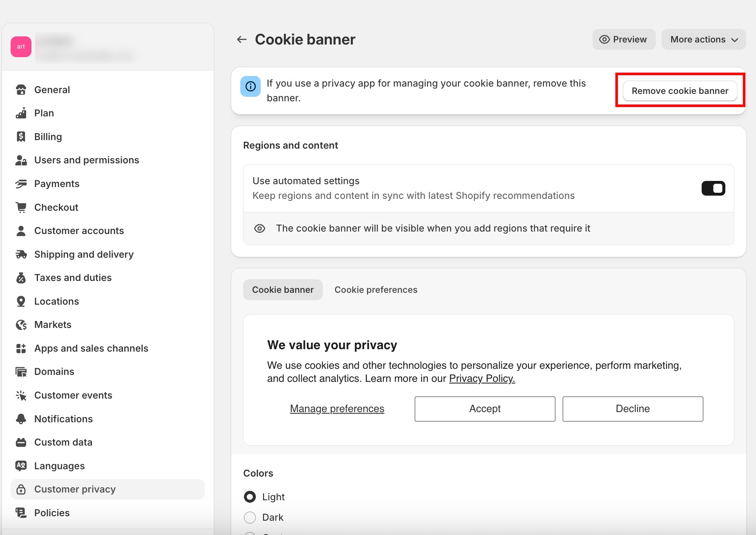Open Customer privacy settings in sidebar

point(75,489)
